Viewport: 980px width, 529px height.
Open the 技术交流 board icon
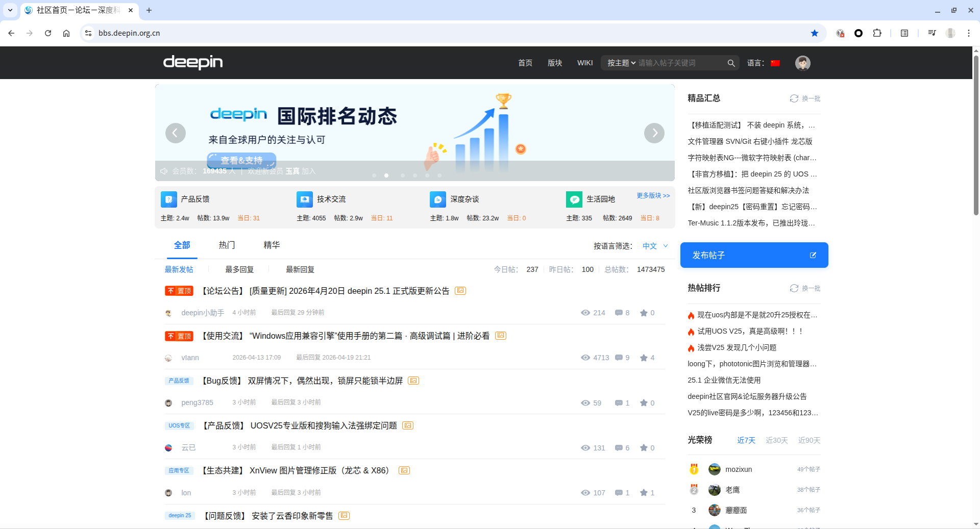(x=305, y=199)
